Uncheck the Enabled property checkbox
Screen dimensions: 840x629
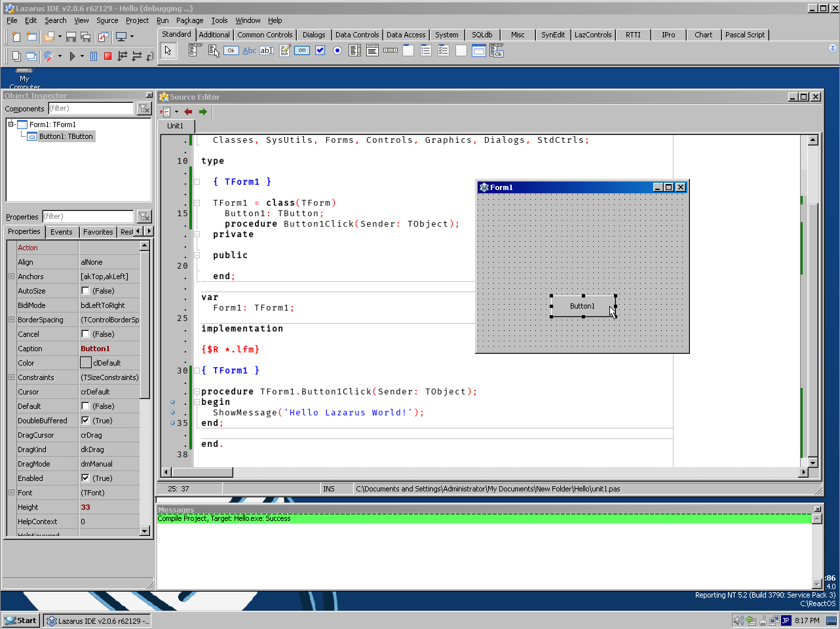(x=85, y=478)
